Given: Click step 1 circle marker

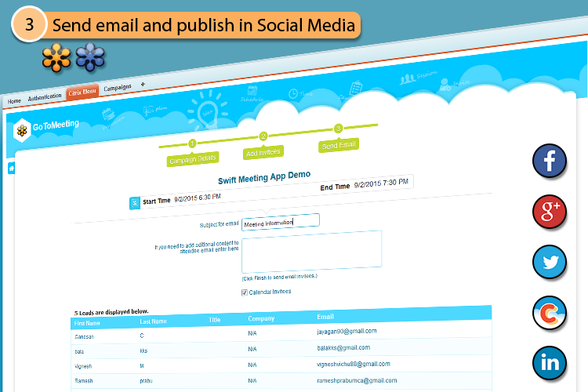Looking at the screenshot, I should point(192,143).
